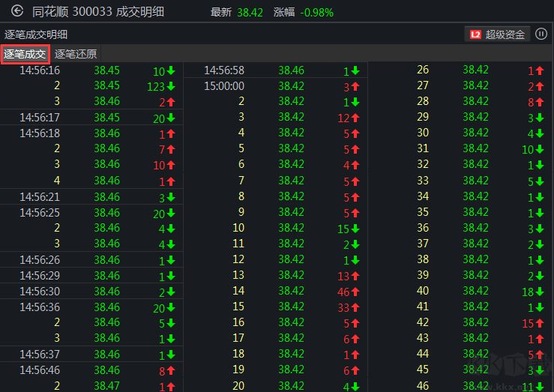Open the 超级资金 button
The width and height of the screenshot is (554, 392).
pos(499,34)
